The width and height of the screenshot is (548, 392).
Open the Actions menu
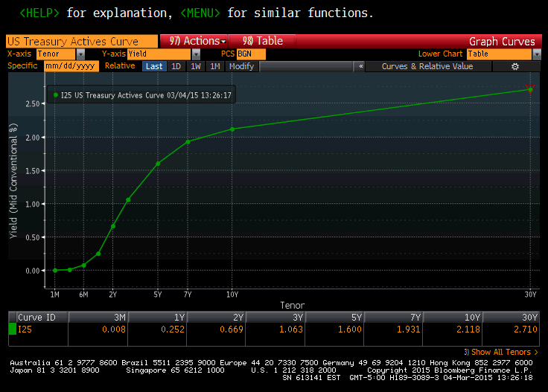pos(196,42)
